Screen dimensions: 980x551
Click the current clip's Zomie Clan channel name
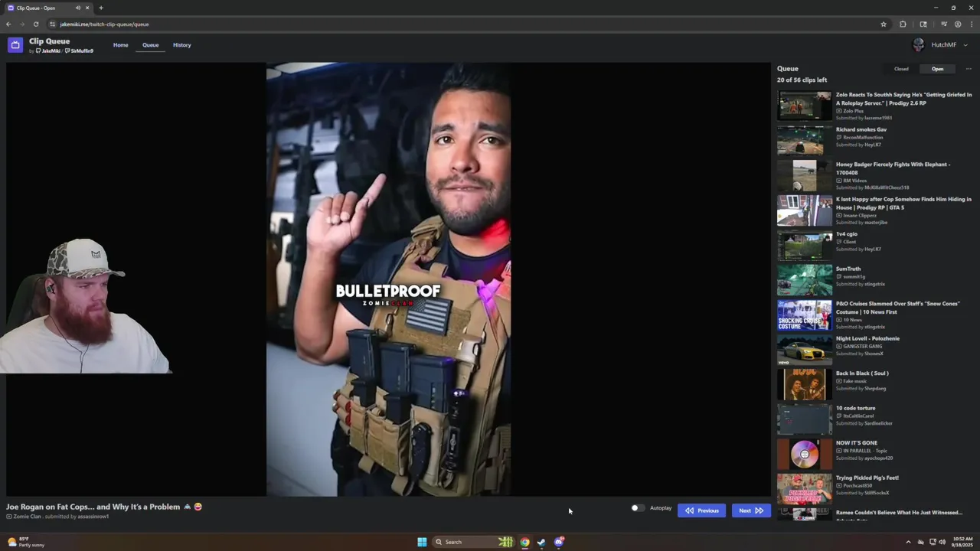(27, 517)
